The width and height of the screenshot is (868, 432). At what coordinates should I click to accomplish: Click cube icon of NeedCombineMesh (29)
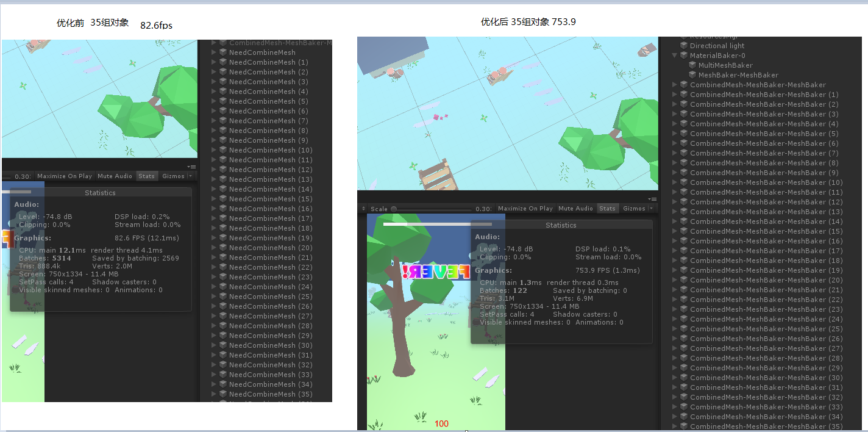pos(223,336)
